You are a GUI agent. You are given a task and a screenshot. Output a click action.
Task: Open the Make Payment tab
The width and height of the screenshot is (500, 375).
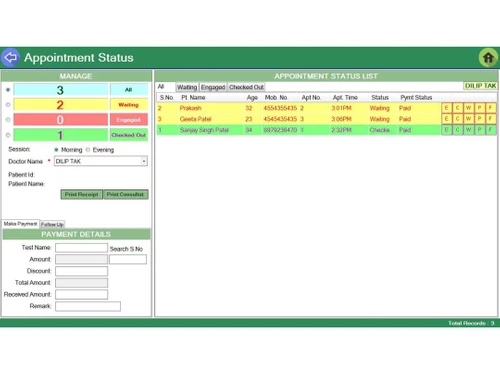click(20, 224)
